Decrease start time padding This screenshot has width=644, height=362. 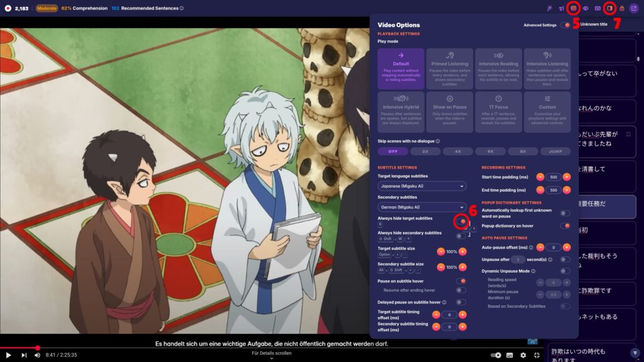[x=540, y=177]
